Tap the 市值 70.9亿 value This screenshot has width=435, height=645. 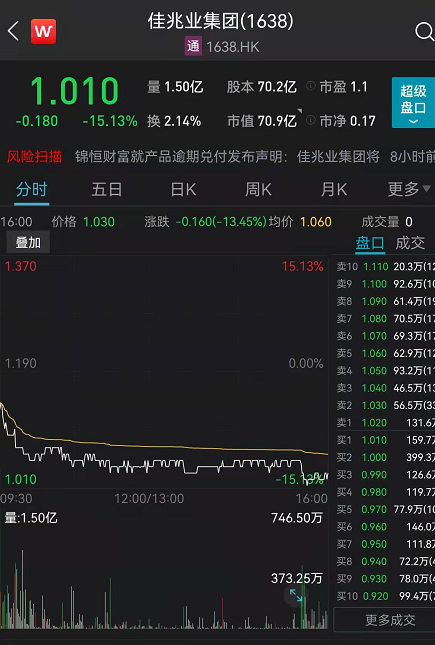pyautogui.click(x=262, y=121)
